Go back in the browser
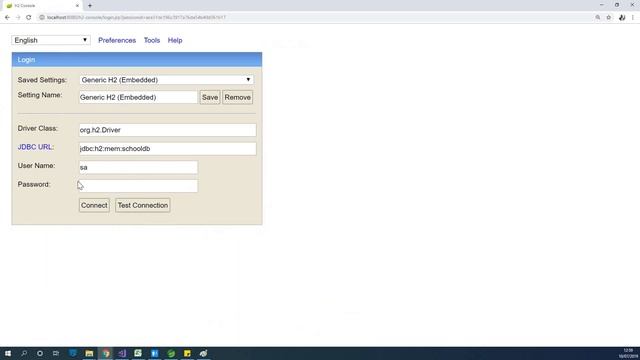 pyautogui.click(x=7, y=18)
